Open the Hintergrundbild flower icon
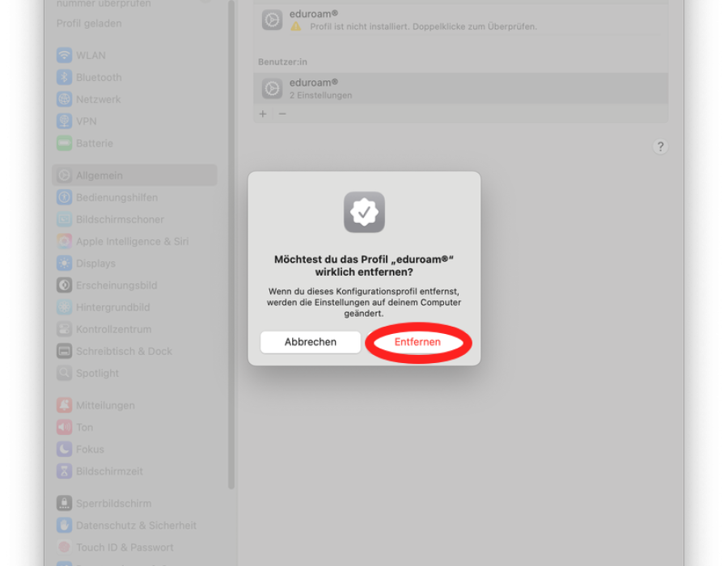 [64, 307]
